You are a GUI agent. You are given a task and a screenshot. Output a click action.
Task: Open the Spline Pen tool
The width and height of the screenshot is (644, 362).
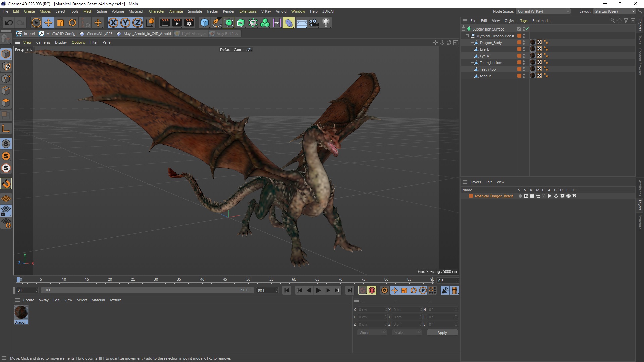(x=217, y=23)
